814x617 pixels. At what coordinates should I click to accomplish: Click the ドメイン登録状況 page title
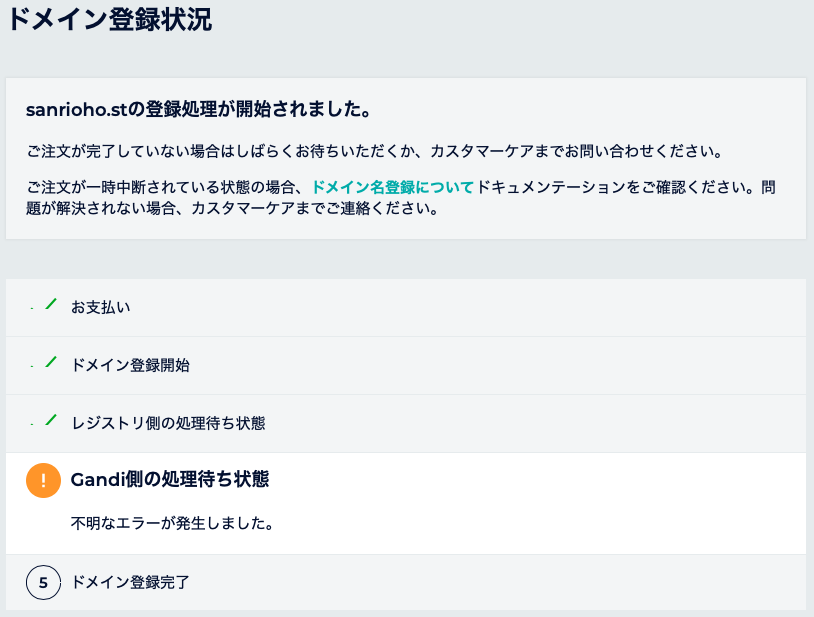click(x=109, y=20)
